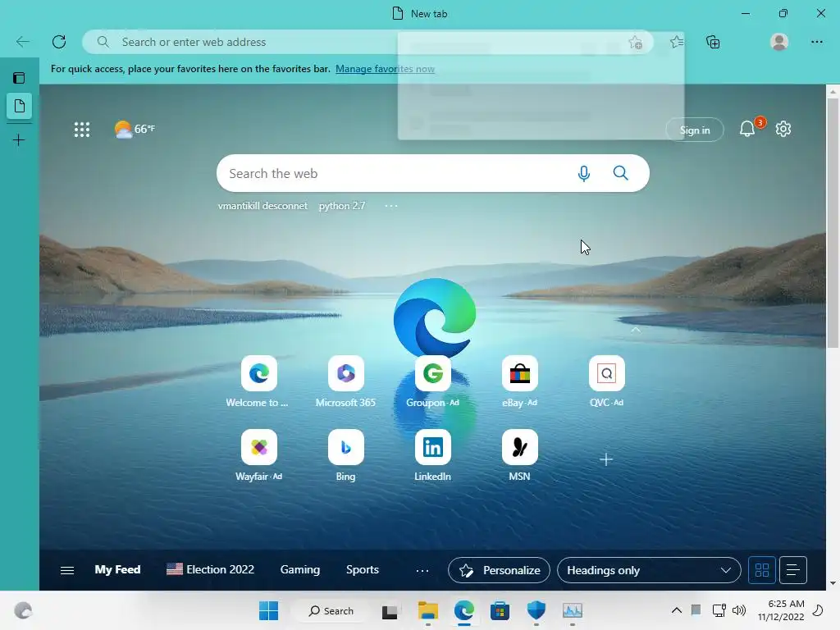Open clock showing 6:25 AM
This screenshot has height=630, width=840.
781,610
